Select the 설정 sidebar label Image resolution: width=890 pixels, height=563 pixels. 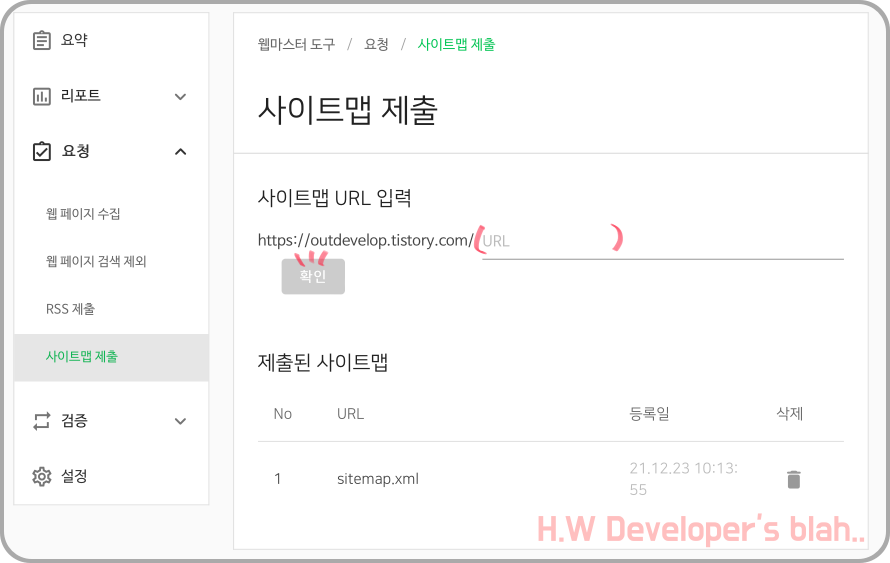click(74, 476)
